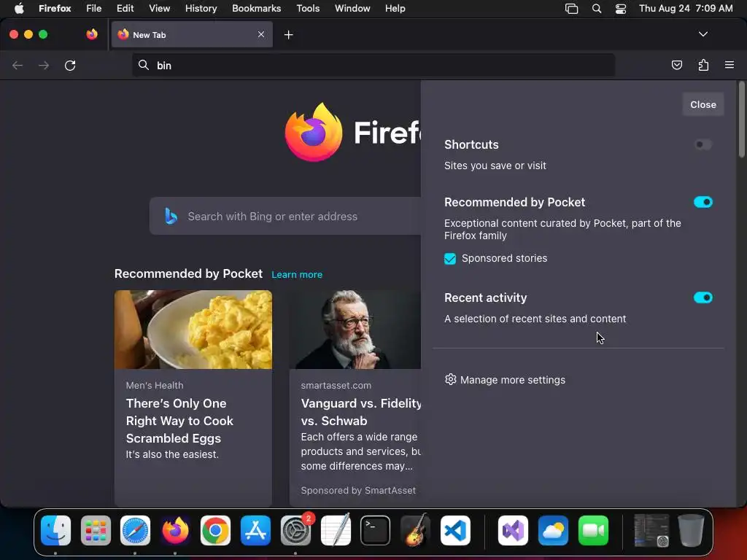
Task: Open the Vanguard vs. Fidelity article headline
Action: coord(361,412)
